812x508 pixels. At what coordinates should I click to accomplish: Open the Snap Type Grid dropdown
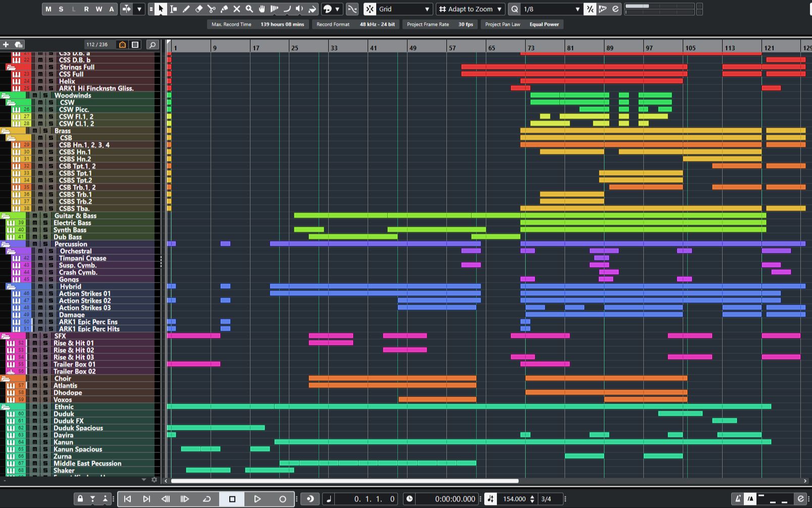coord(404,9)
